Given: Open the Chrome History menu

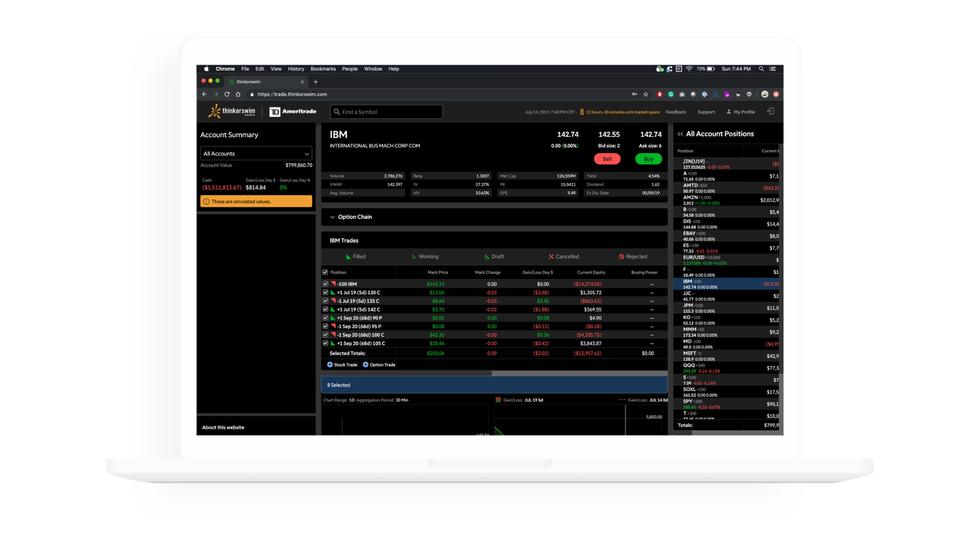Looking at the screenshot, I should [x=296, y=69].
